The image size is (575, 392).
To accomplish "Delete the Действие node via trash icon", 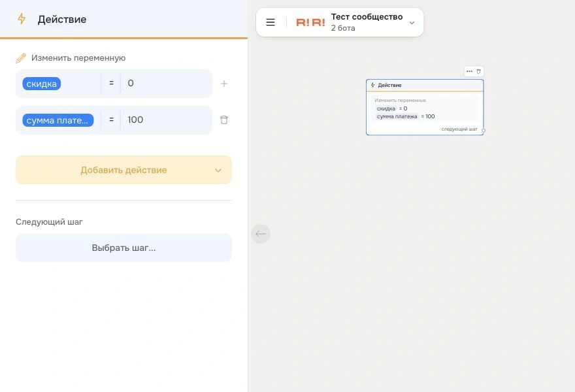I will [x=478, y=71].
